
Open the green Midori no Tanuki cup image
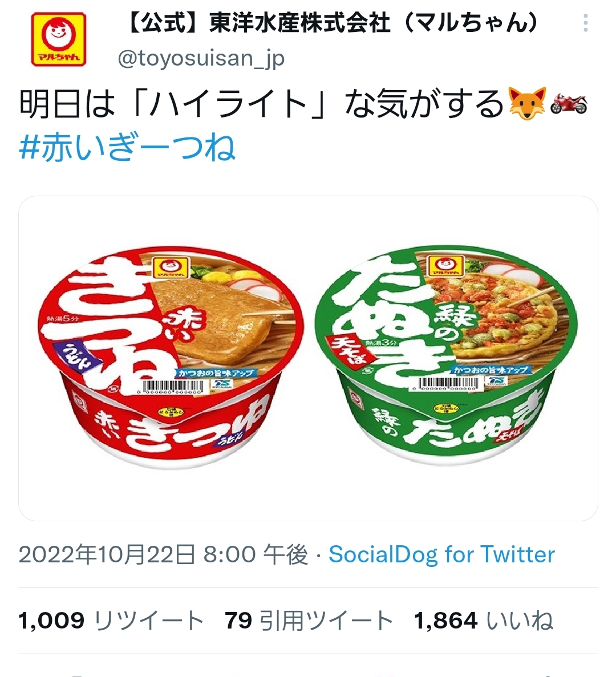tap(446, 356)
